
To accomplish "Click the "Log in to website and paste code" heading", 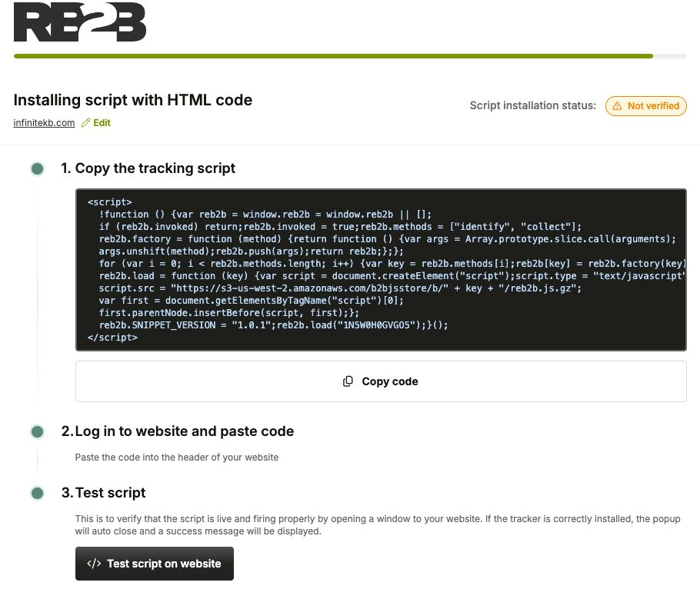I will (184, 431).
